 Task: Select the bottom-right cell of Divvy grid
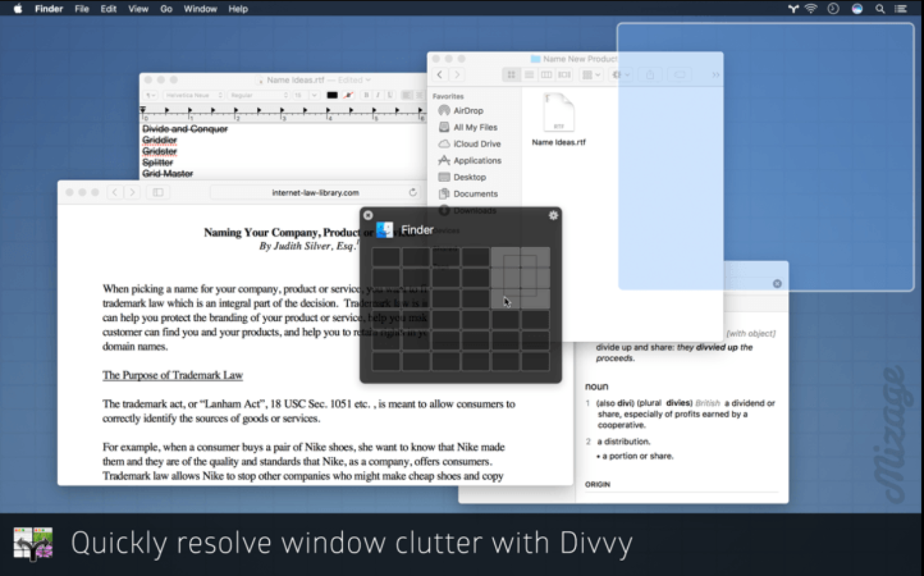(536, 361)
